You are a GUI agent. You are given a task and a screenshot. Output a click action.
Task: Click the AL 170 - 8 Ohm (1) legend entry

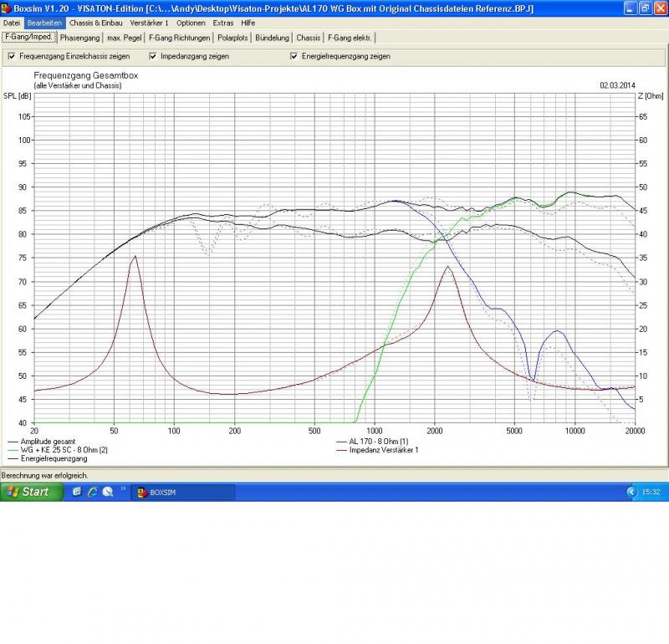[372, 442]
